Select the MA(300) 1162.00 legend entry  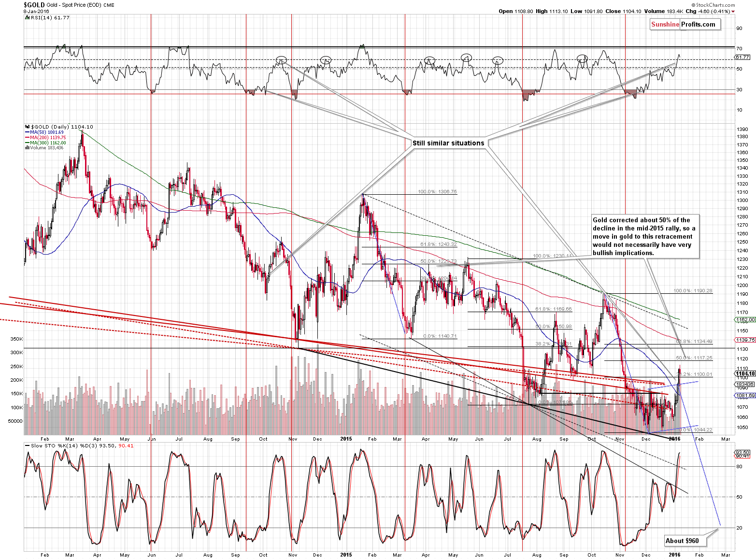pyautogui.click(x=45, y=143)
